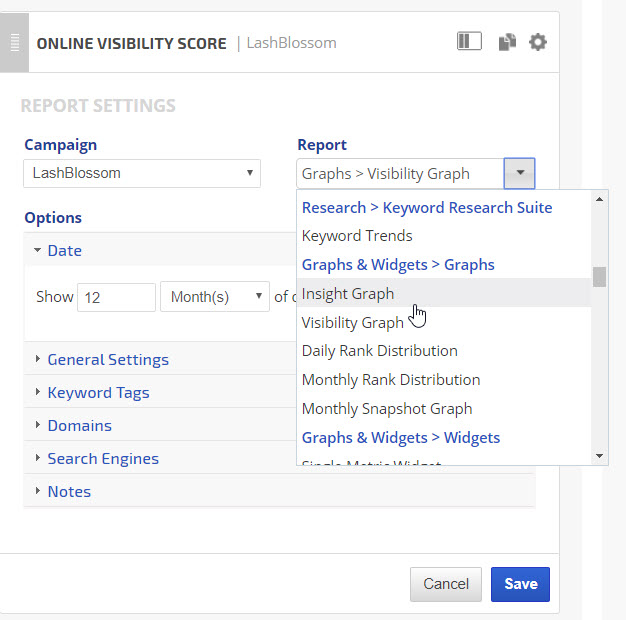
Task: Expand the Search Engines section
Action: [x=102, y=458]
